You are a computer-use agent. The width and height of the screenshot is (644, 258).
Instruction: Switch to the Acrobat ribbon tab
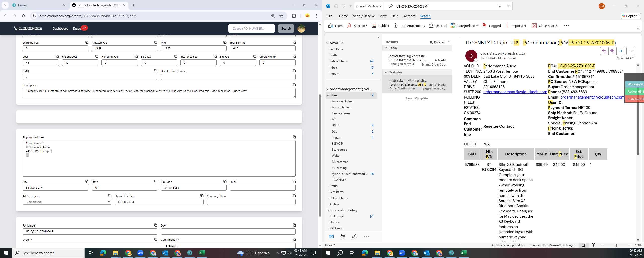pos(409,16)
